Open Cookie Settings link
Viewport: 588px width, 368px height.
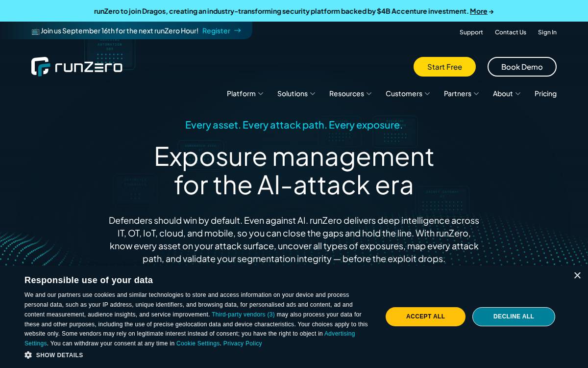pyautogui.click(x=198, y=343)
